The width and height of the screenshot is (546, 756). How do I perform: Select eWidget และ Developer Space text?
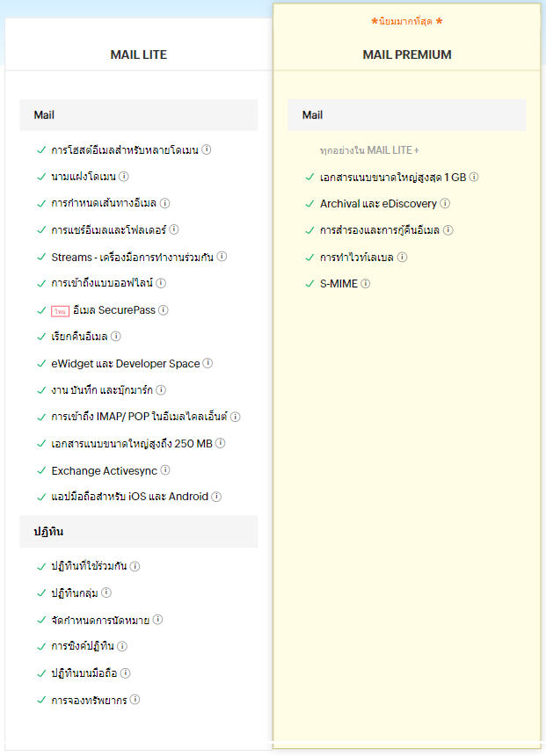pos(126,364)
